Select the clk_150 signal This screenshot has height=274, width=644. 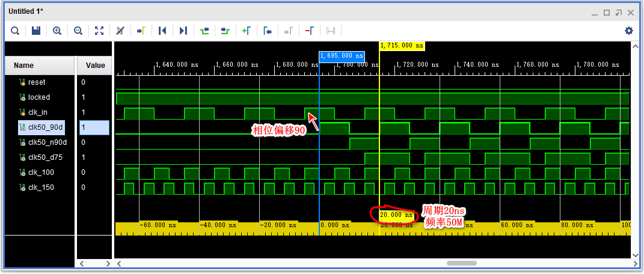point(41,187)
